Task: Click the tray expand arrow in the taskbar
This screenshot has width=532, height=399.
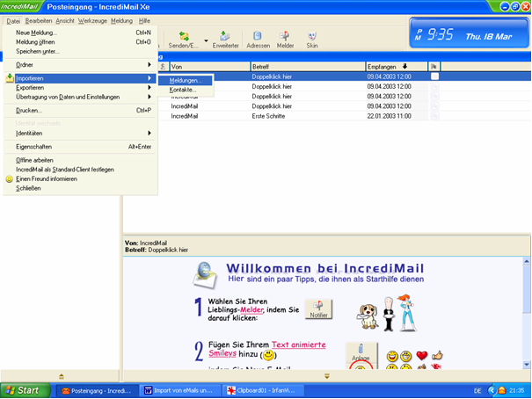Action: point(492,390)
